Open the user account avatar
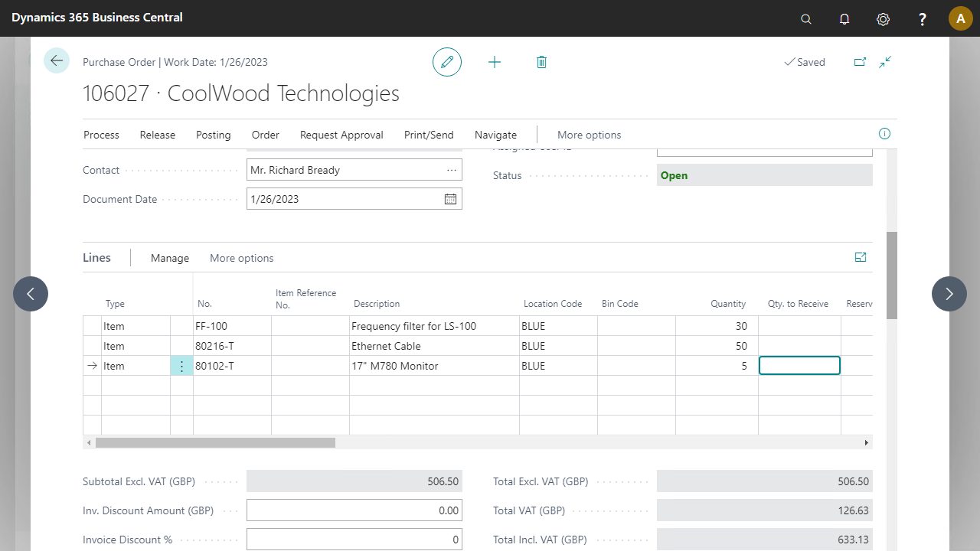Screen dimensions: 980x551 pyautogui.click(x=960, y=18)
